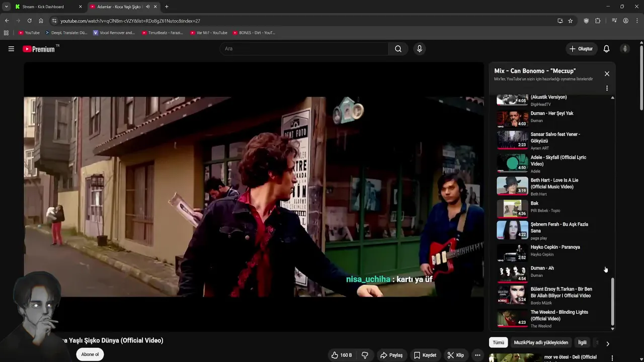Select the Tümü filter chip
Viewport: 644px width, 362px height.
pos(498,342)
